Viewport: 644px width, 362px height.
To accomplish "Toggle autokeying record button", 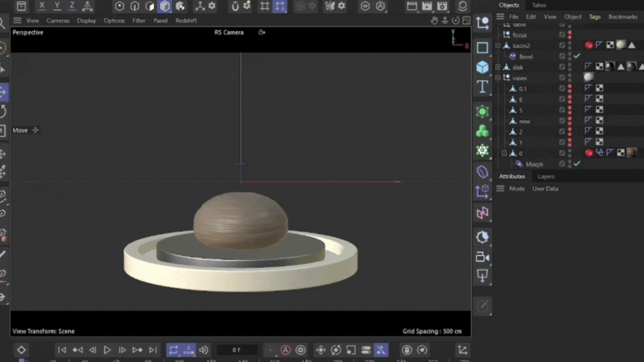I will (x=285, y=350).
